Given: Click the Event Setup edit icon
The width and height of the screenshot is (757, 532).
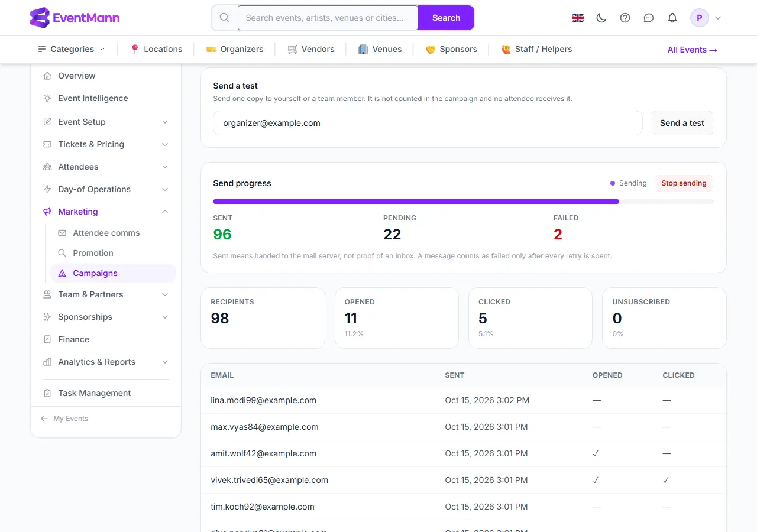Looking at the screenshot, I should [x=47, y=122].
